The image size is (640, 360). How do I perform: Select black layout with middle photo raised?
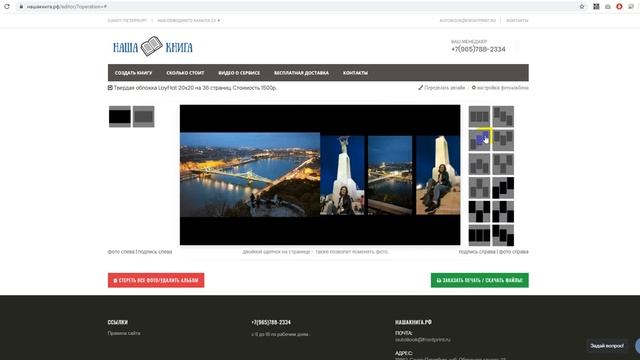(x=503, y=211)
